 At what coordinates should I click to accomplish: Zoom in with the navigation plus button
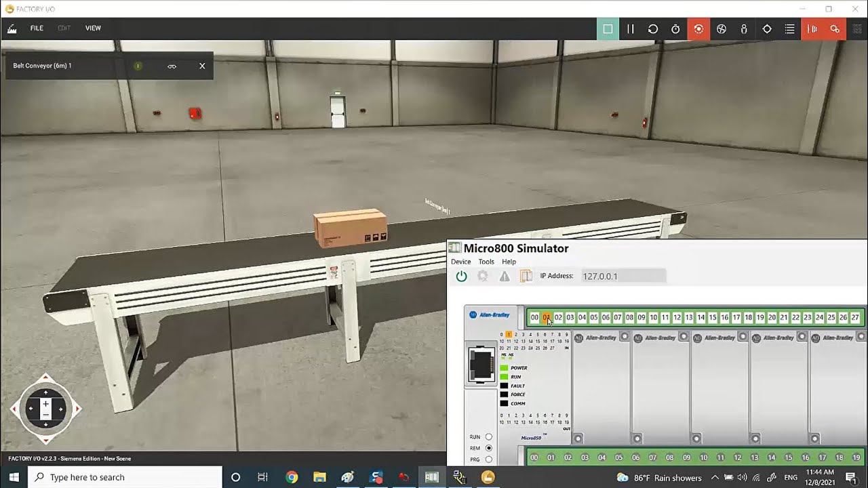45,403
